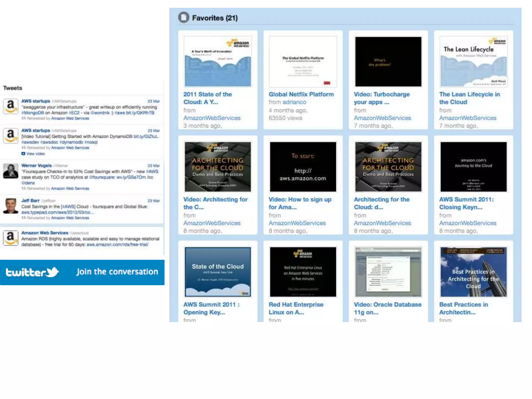Click the @foursquare mention
The width and height of the screenshot is (532, 399).
pyautogui.click(x=102, y=177)
